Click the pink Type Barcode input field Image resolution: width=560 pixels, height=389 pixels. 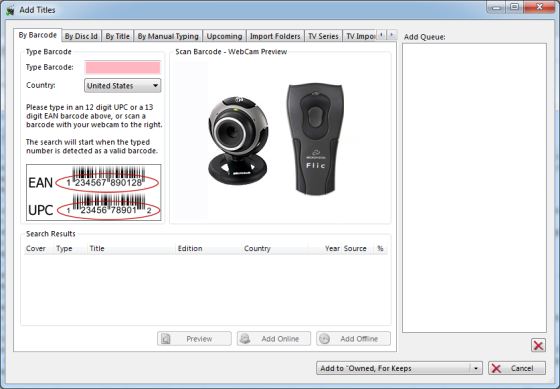[x=122, y=67]
